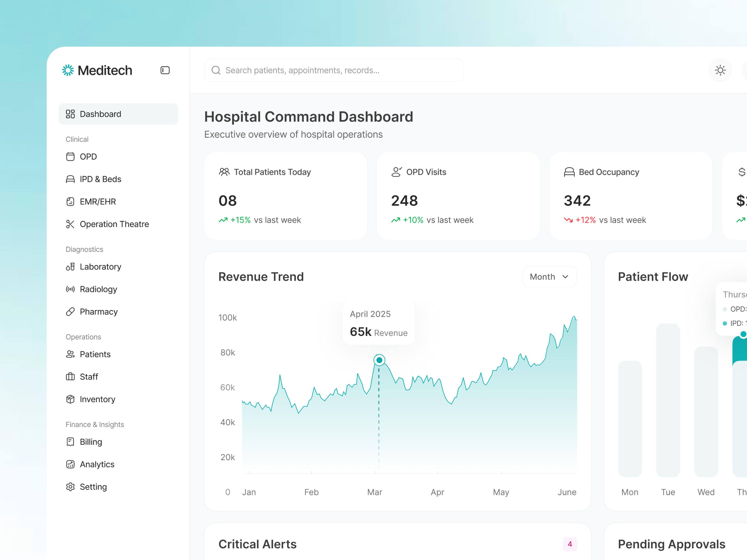This screenshot has width=747, height=560.
Task: Open the Analytics menu entry
Action: [x=97, y=464]
